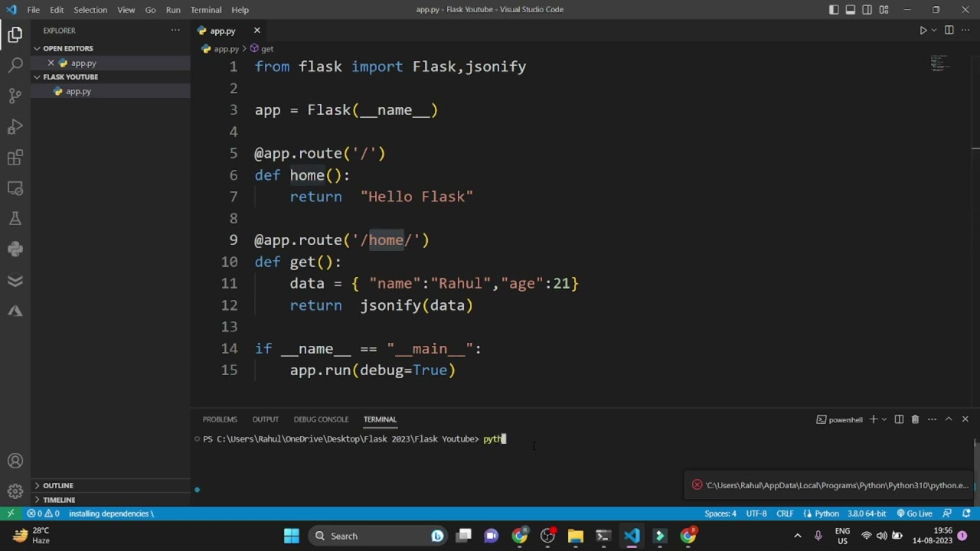The image size is (980, 551).
Task: Open the Selection menu
Action: point(90,10)
